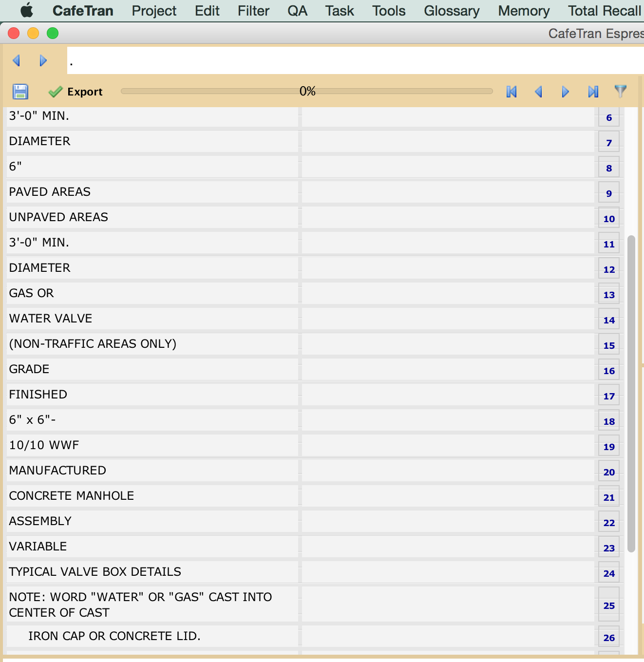
Task: Click the target cell for CONCRETE MANHOLE
Action: [447, 496]
